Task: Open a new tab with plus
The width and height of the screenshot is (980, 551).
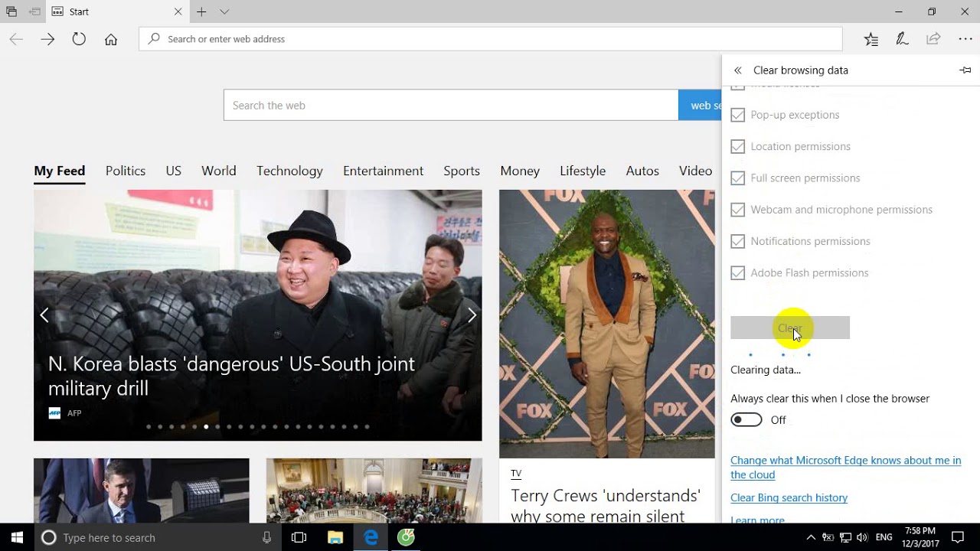Action: click(x=201, y=11)
